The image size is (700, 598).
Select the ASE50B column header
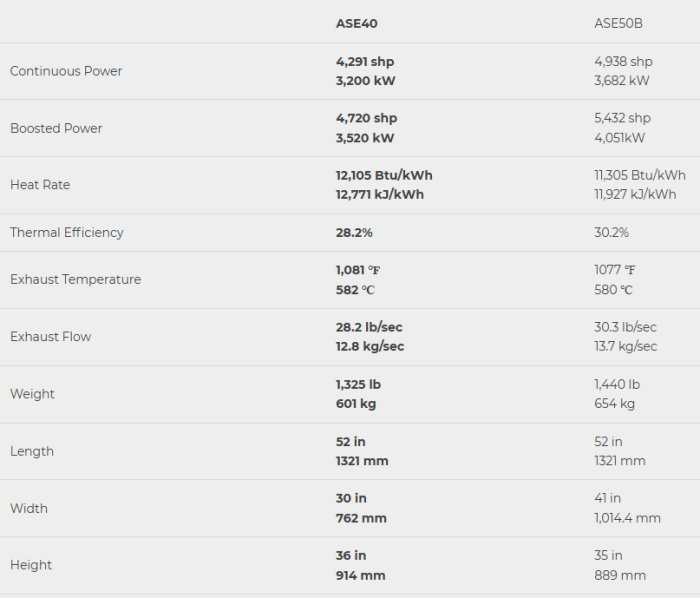(620, 23)
